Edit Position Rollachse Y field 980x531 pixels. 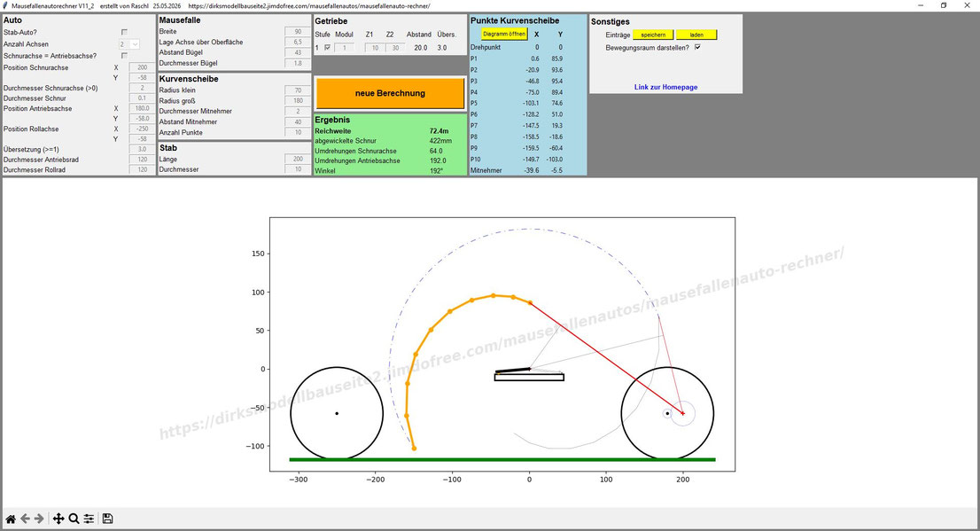pyautogui.click(x=142, y=139)
